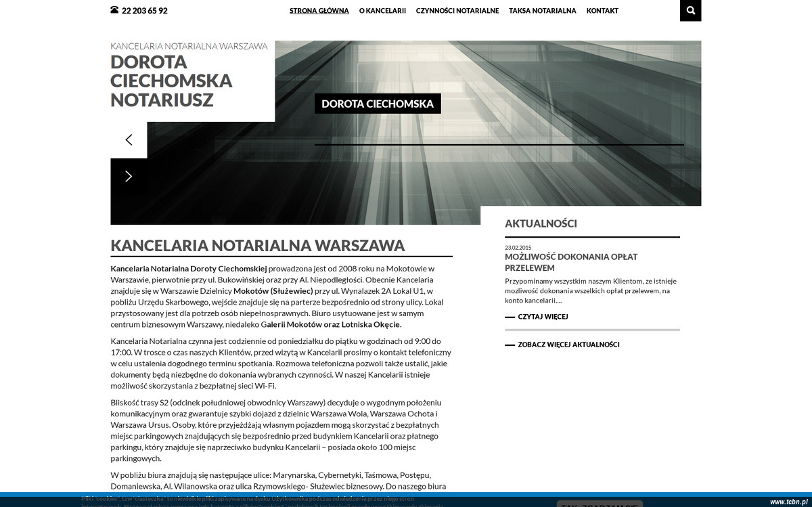Go to previous slide arrow

click(x=129, y=140)
